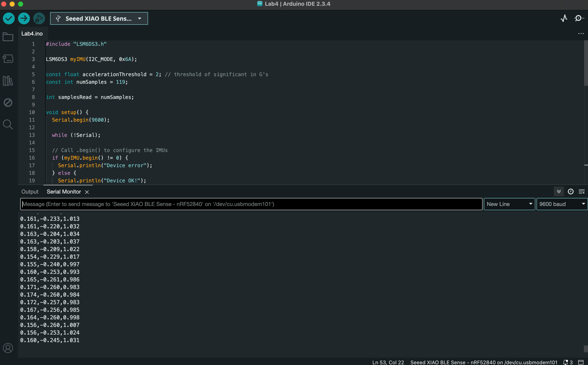Start the debugger from the toolbar
588x365 pixels.
point(39,18)
